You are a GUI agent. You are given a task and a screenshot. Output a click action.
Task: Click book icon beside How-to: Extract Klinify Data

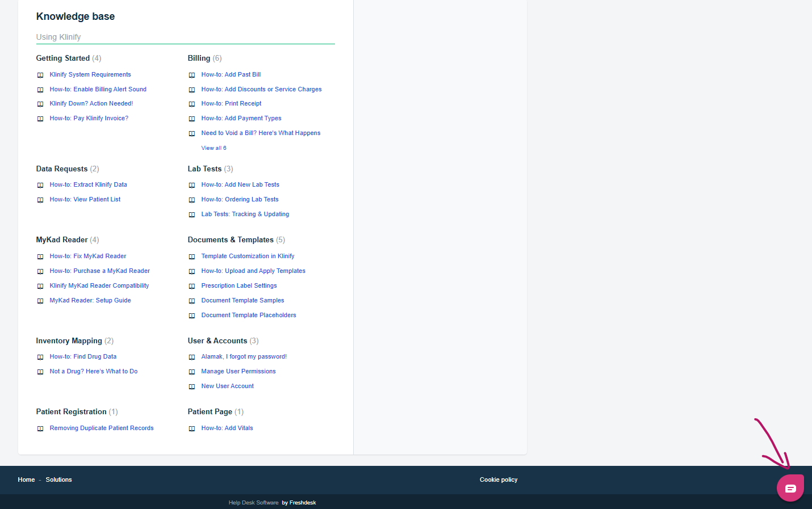click(x=40, y=185)
